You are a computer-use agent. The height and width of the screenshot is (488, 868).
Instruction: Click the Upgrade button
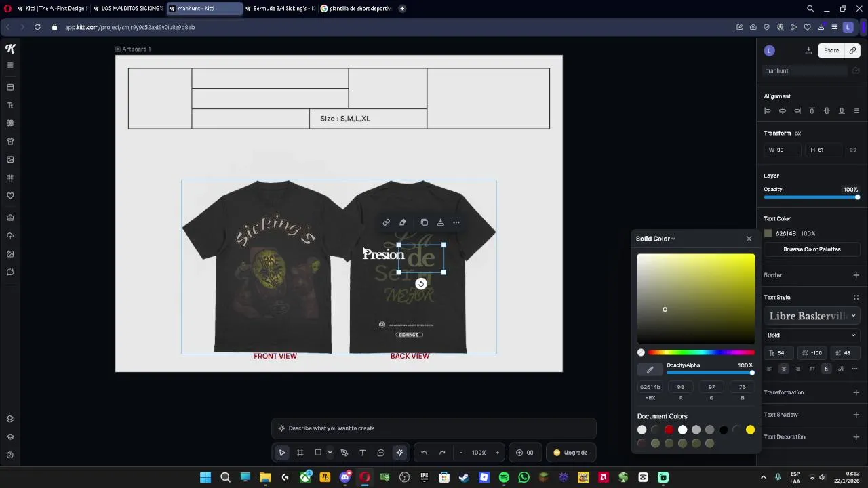571,453
